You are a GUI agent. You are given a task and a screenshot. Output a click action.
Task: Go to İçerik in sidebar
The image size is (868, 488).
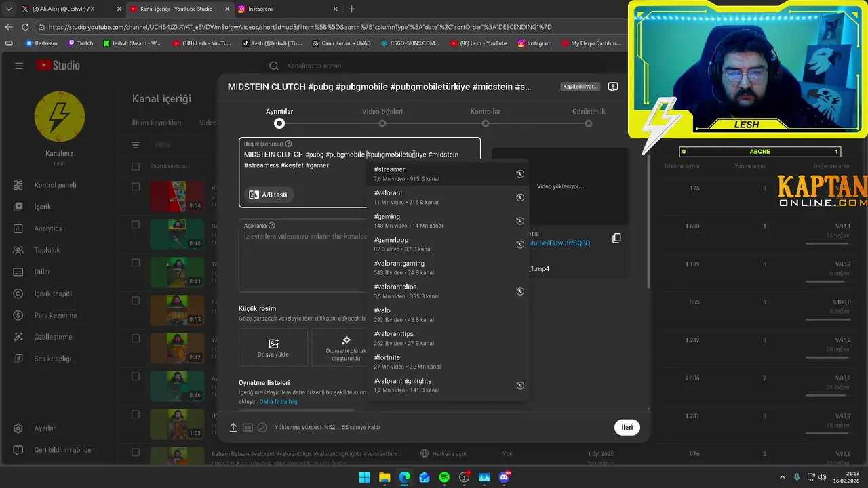tap(42, 207)
